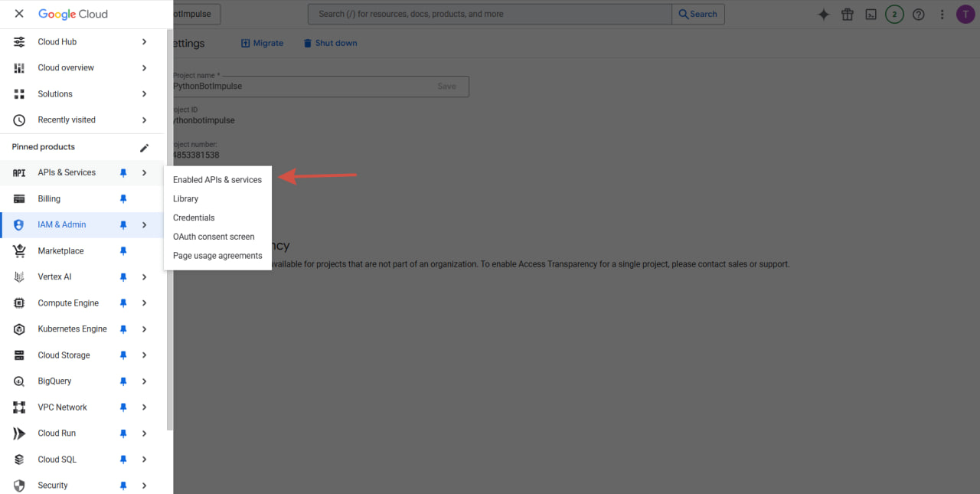
Task: Click the Shut down button
Action: [x=330, y=43]
